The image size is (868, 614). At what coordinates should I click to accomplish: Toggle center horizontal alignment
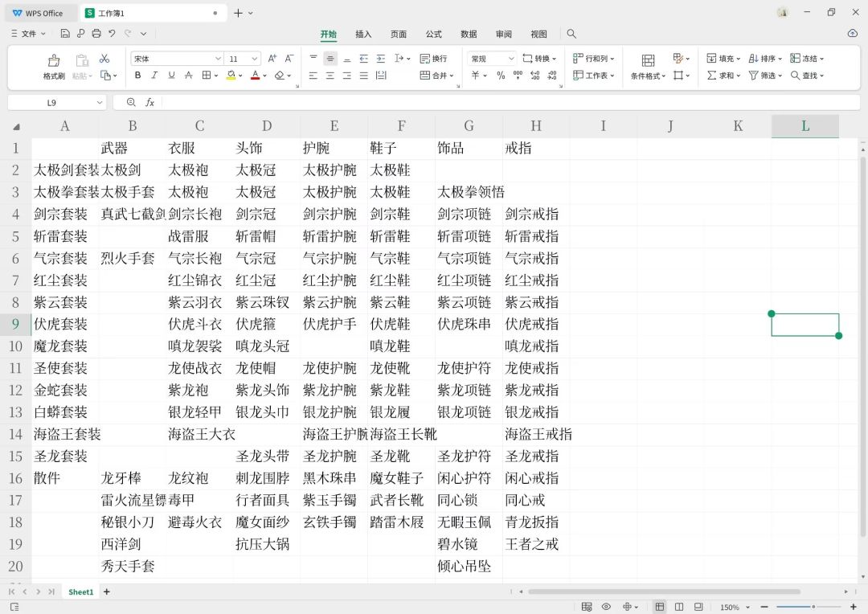pyautogui.click(x=330, y=76)
